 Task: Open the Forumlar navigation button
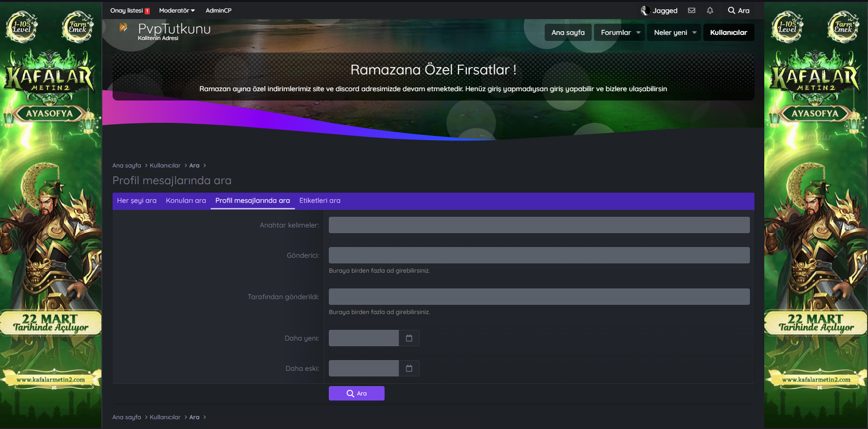click(x=615, y=33)
